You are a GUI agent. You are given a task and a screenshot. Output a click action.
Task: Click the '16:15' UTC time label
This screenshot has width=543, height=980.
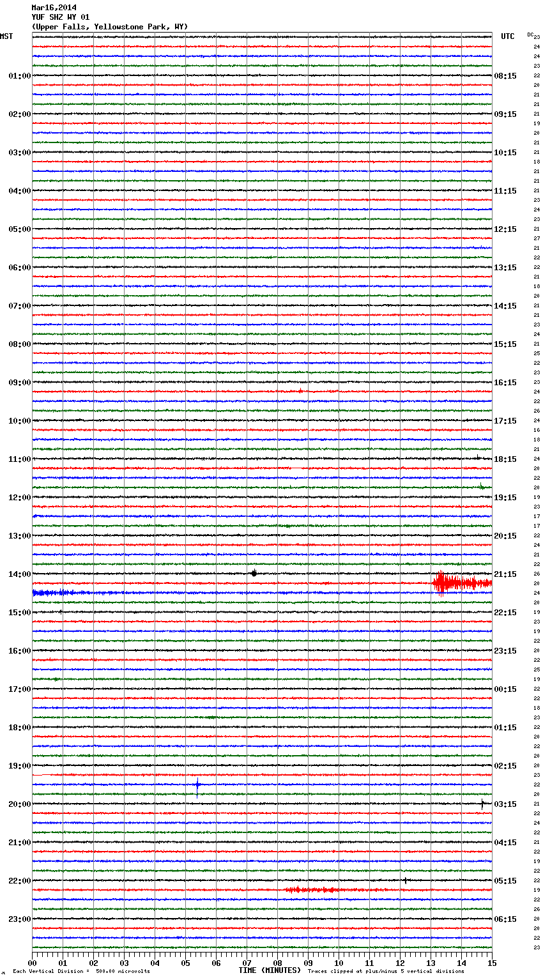[505, 383]
